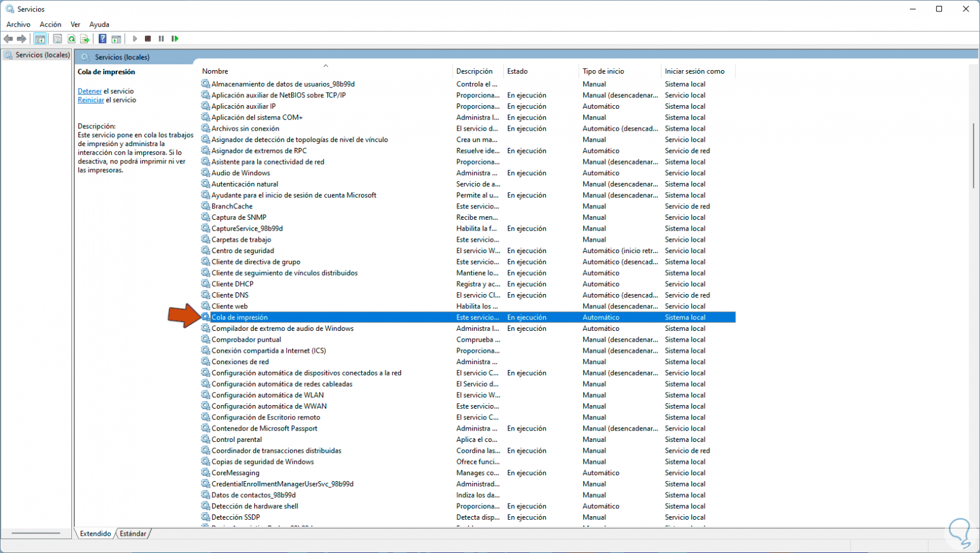Click the vertical scrollbar of the services list

(973, 156)
